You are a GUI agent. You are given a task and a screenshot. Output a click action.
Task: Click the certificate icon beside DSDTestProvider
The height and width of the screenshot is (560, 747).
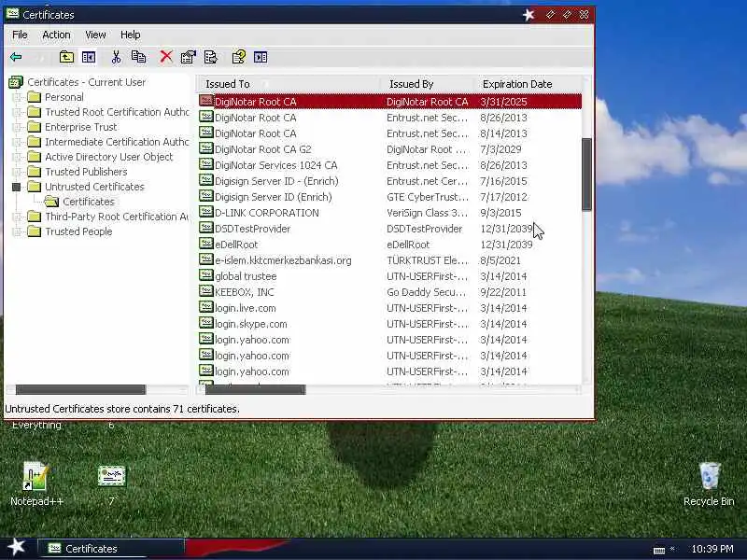click(x=205, y=228)
